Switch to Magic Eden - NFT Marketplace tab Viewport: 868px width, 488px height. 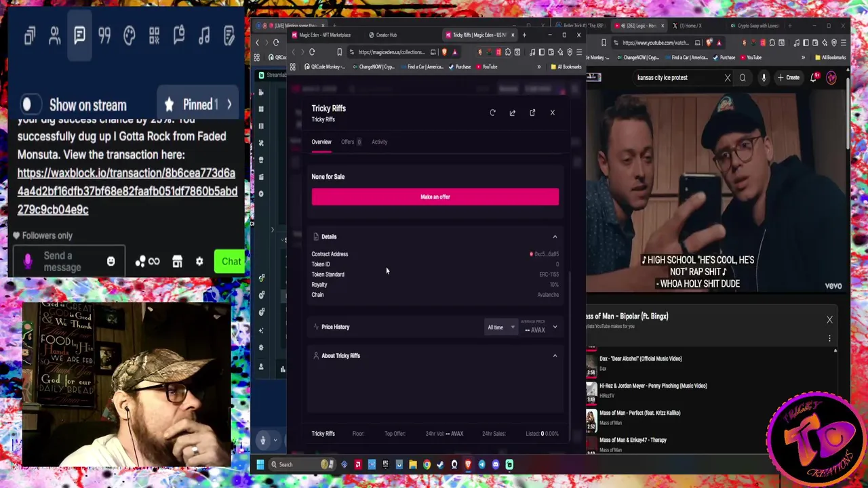[325, 35]
